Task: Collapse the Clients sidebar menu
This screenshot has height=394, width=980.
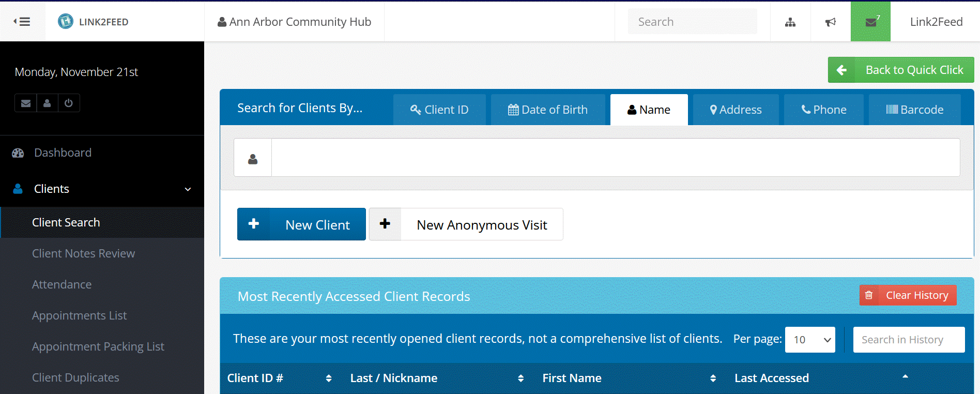Action: pyautogui.click(x=188, y=189)
